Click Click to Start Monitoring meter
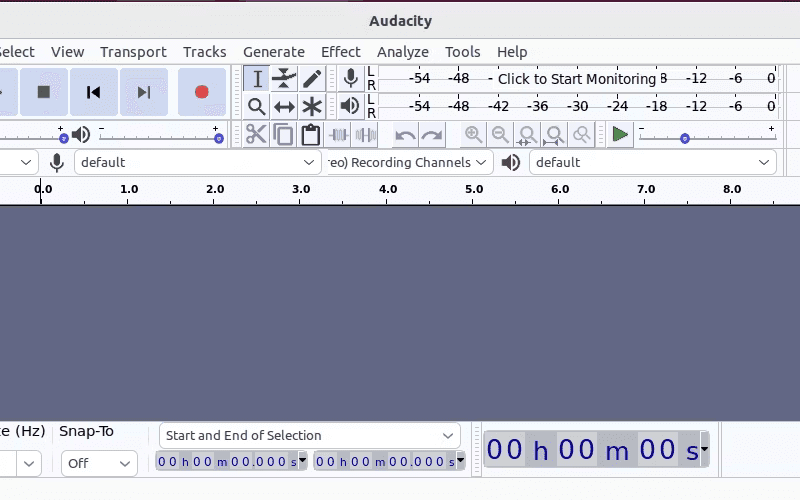This screenshot has height=500, width=800. (x=577, y=79)
